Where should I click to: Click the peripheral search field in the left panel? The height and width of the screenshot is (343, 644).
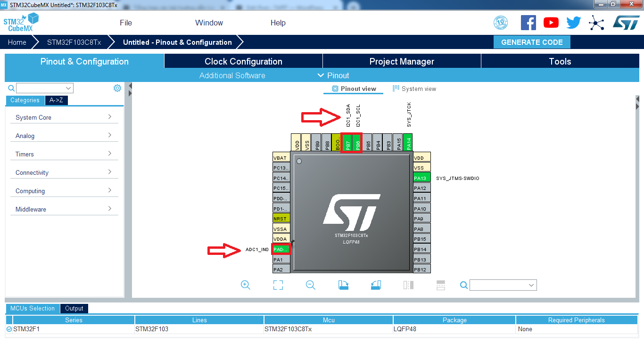(44, 88)
